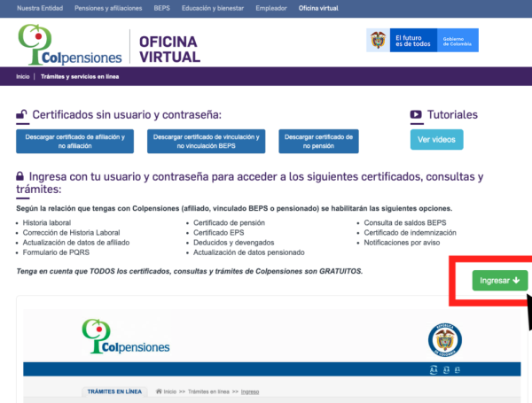This screenshot has height=403, width=532.
Task: Open the Nuestra Entidad menu
Action: coord(40,8)
